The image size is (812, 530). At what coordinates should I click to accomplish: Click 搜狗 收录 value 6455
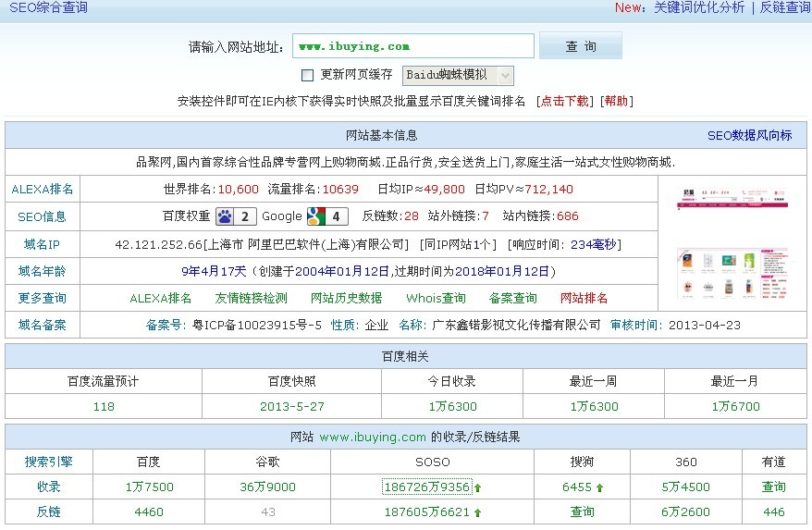[577, 487]
